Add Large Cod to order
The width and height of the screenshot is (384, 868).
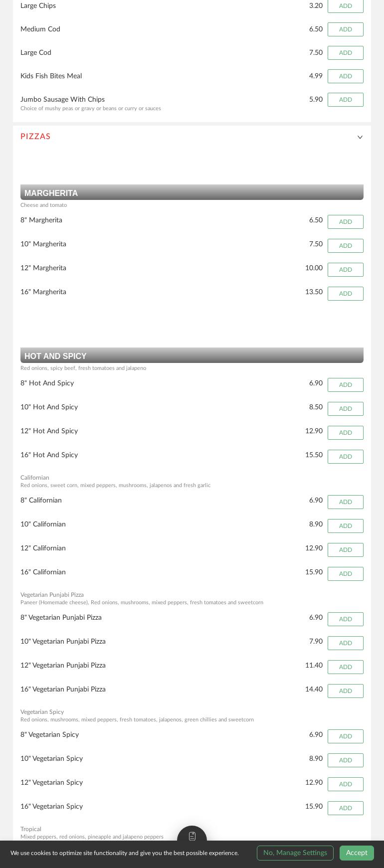pos(345,52)
